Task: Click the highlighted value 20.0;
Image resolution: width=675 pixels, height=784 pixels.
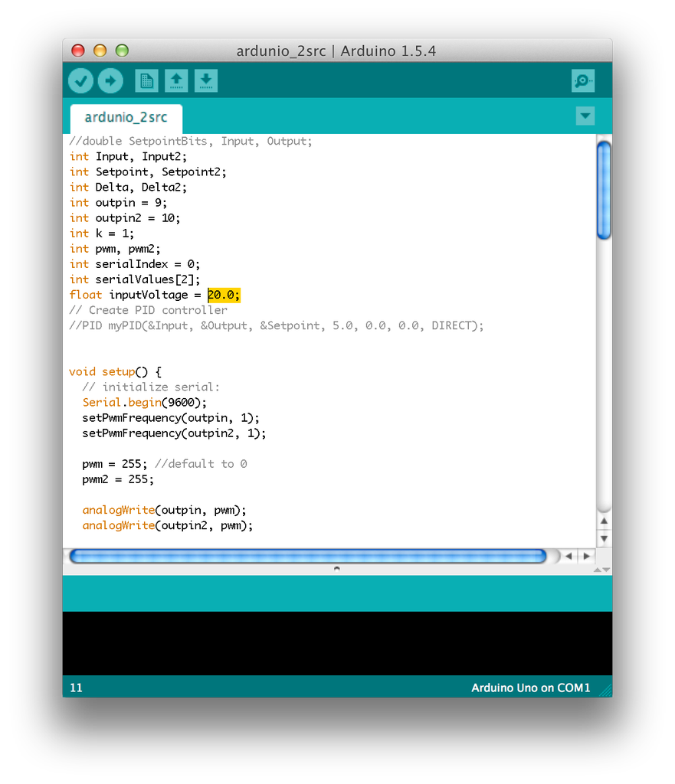Action: pos(224,295)
